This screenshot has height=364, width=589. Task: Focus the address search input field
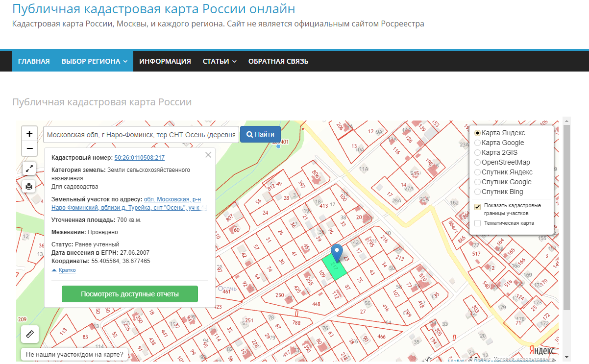[141, 134]
